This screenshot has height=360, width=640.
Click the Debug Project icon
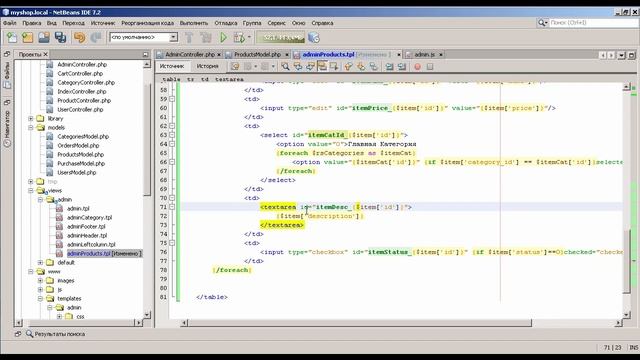tap(239, 38)
